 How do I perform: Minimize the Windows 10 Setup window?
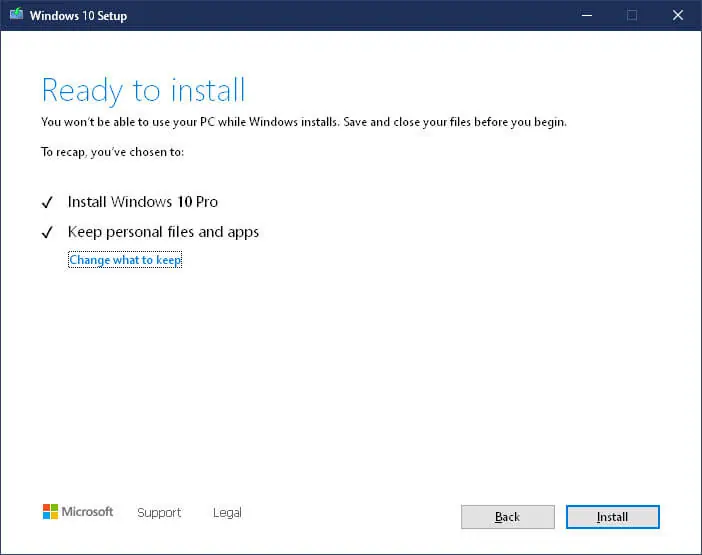(587, 15)
